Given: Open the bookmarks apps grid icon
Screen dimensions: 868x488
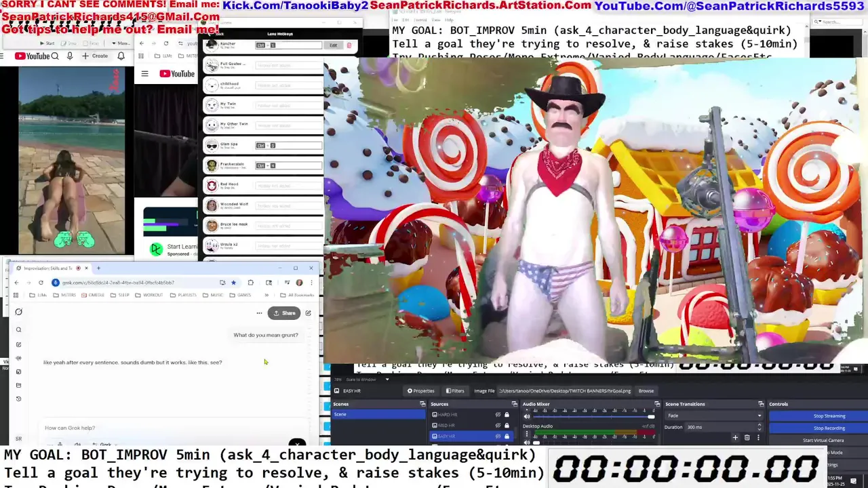Looking at the screenshot, I should [16, 295].
